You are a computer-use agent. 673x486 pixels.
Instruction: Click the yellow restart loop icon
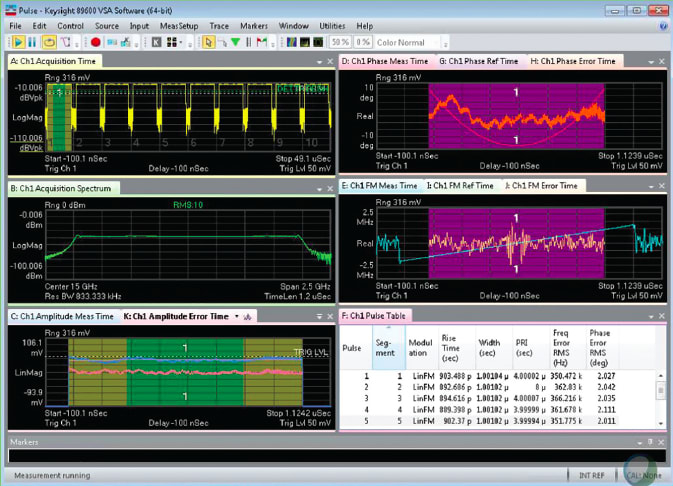tap(48, 42)
